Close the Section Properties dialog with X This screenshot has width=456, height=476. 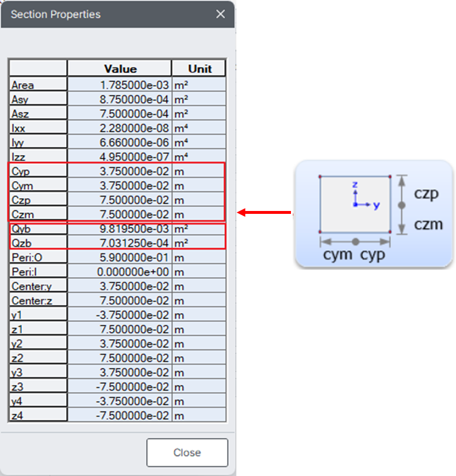pyautogui.click(x=220, y=14)
